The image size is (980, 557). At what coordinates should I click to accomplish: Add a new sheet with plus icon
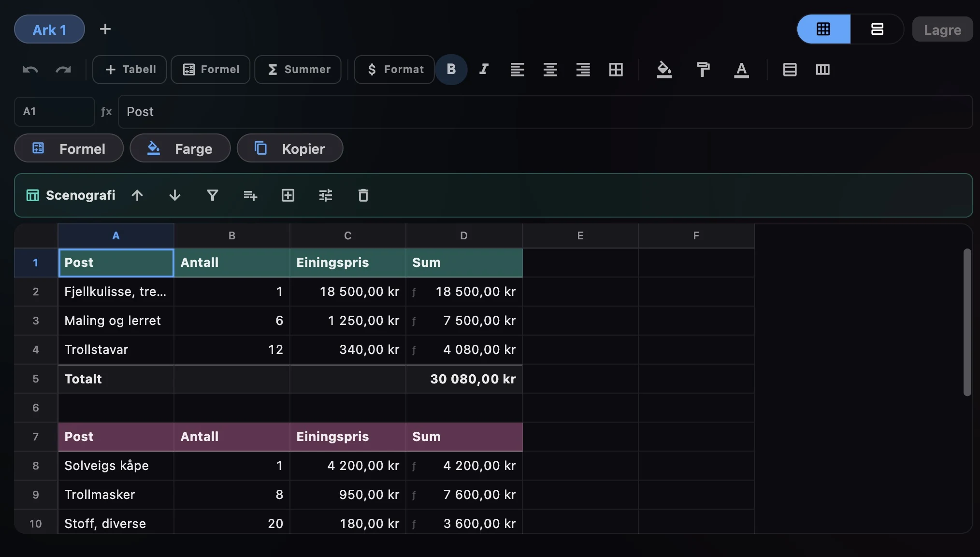105,29
